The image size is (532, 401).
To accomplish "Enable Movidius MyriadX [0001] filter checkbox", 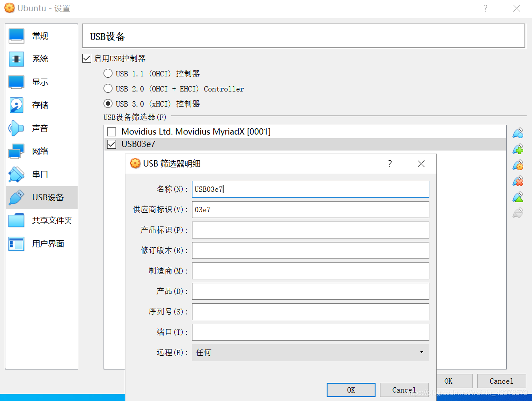I will 112,131.
